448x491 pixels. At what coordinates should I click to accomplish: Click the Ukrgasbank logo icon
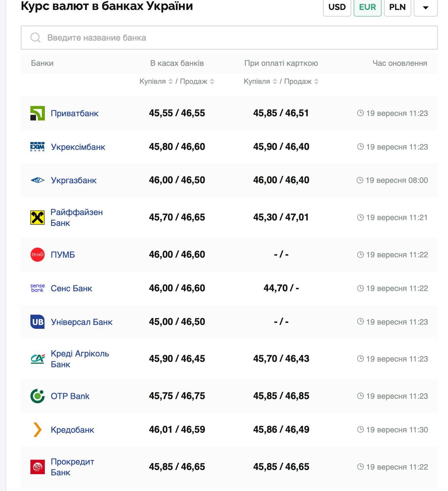point(38,180)
